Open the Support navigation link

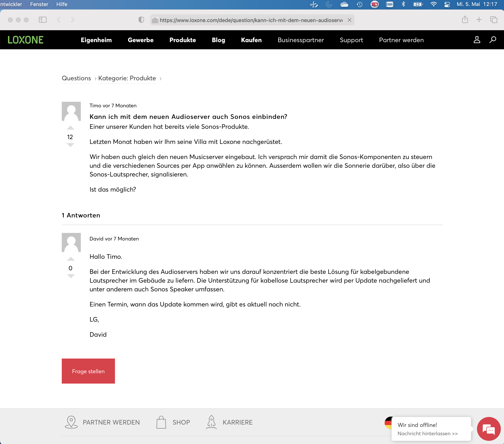pyautogui.click(x=351, y=40)
